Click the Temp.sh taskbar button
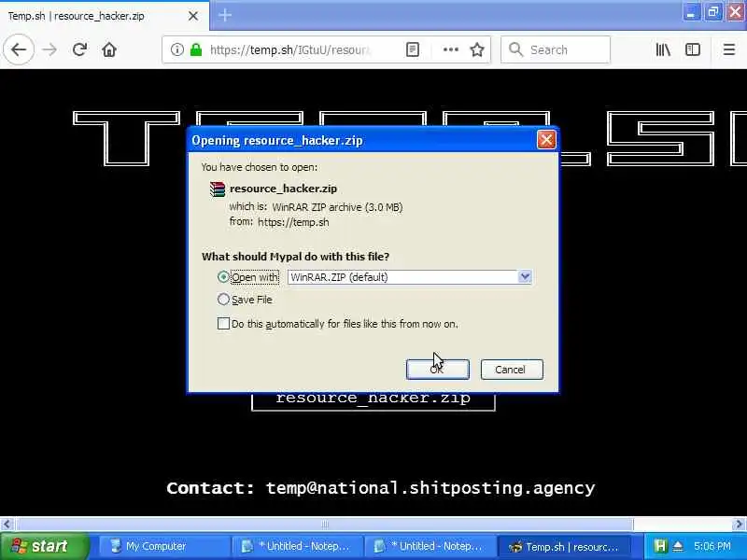This screenshot has height=560, width=747. (x=564, y=546)
